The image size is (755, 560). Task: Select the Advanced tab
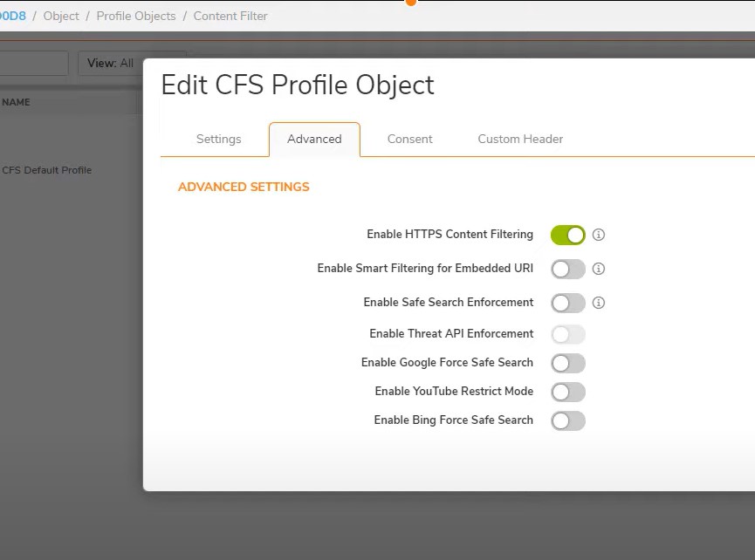point(314,139)
